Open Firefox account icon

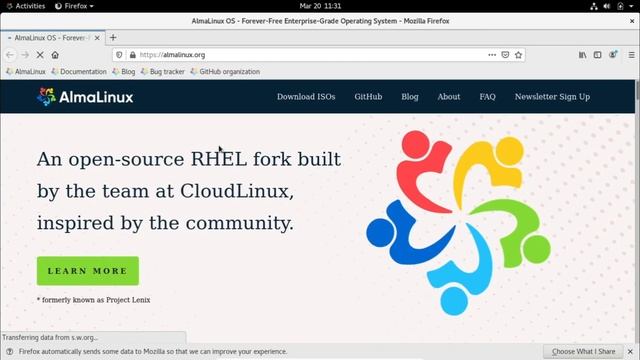click(613, 55)
